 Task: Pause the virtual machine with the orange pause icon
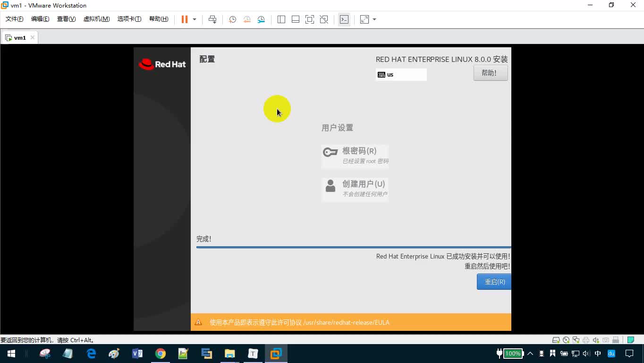[185, 19]
